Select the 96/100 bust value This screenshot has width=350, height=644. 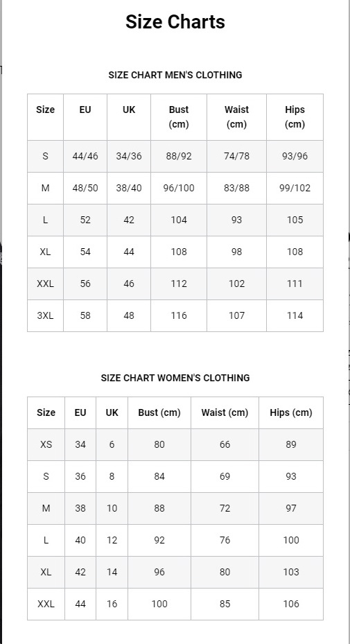tap(179, 188)
